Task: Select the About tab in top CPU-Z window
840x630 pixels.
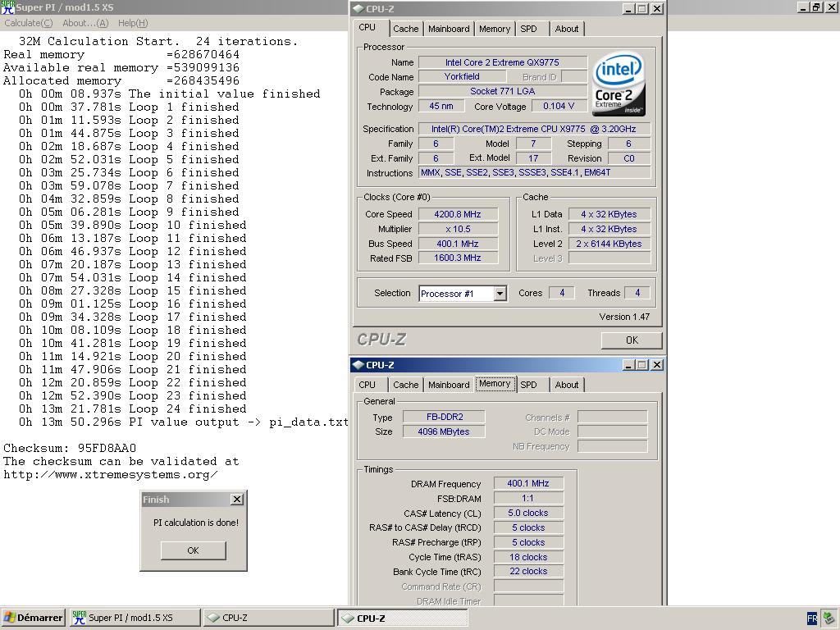Action: click(x=566, y=29)
